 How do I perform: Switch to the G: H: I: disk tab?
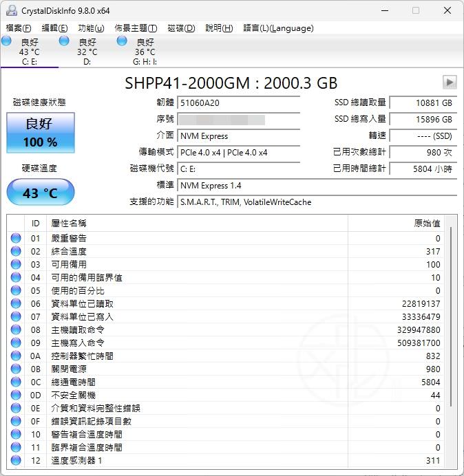coord(145,52)
